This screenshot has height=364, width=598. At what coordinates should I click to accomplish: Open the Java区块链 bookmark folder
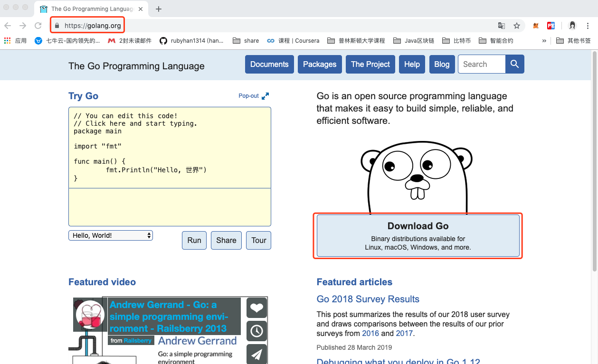tap(414, 41)
